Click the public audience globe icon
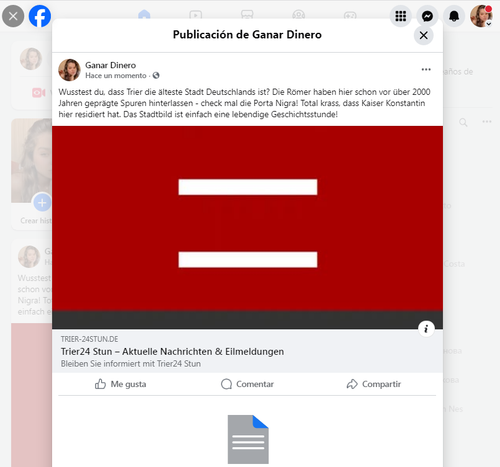 coord(156,76)
